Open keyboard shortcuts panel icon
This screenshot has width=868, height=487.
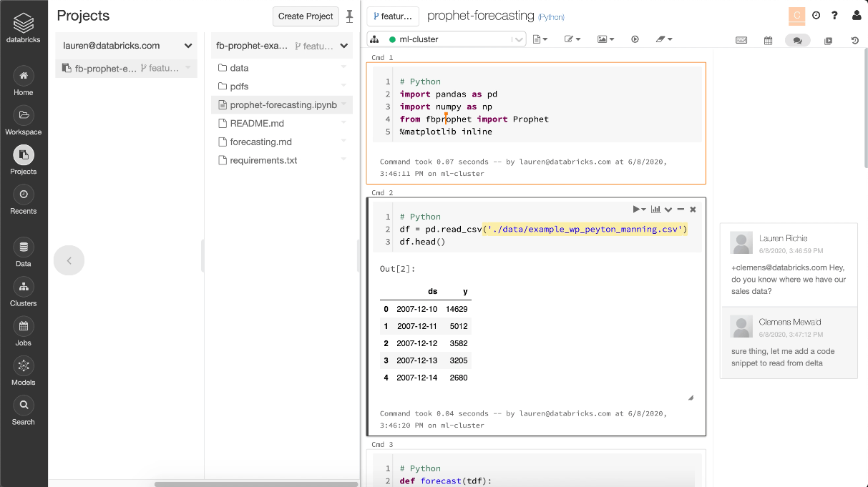tap(741, 41)
